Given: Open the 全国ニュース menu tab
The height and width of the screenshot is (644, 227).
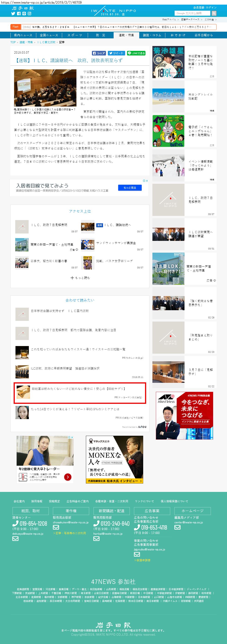Looking at the screenshot, I should (49, 35).
